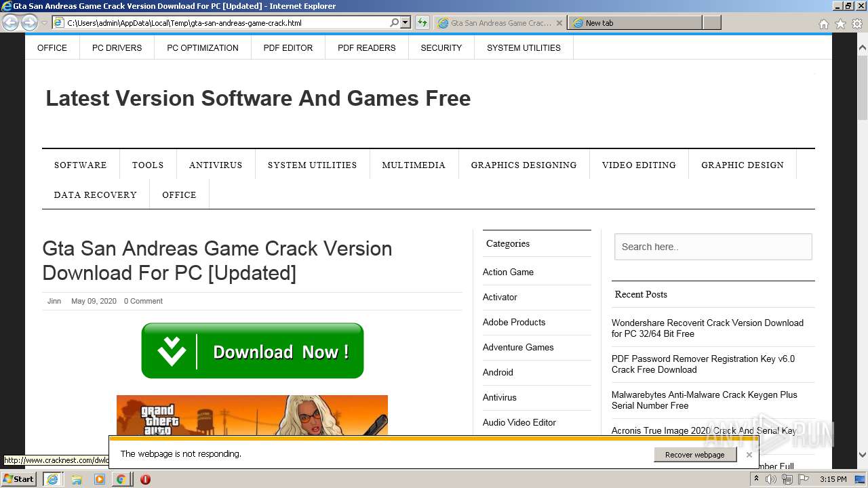Open the MULTIMEDIA navigation link
868x488 pixels.
[414, 165]
